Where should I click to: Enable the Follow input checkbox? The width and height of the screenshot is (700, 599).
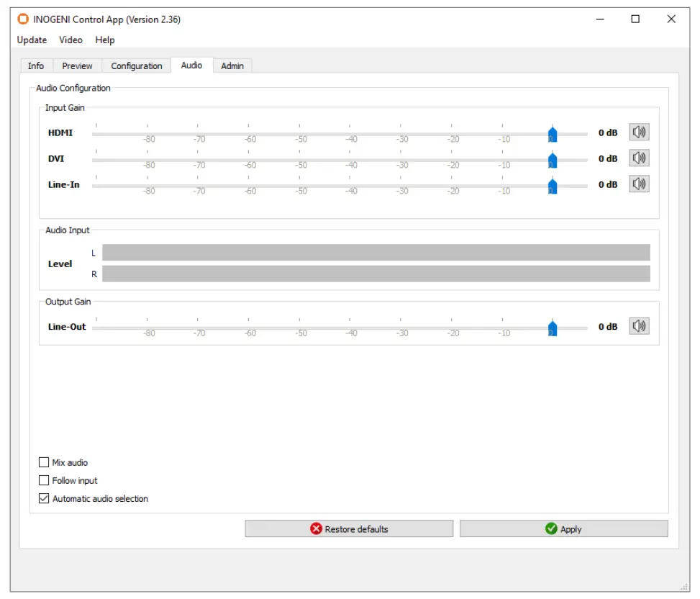point(44,480)
